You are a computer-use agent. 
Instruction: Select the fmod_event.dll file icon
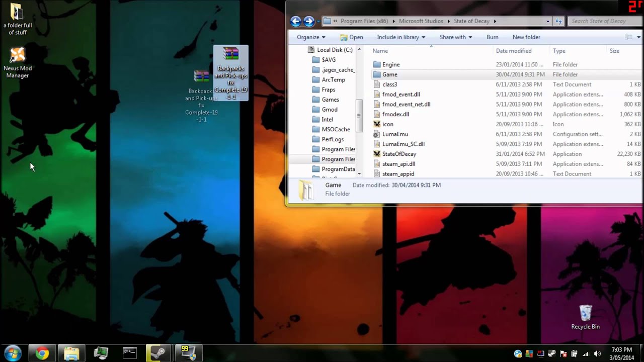point(377,95)
